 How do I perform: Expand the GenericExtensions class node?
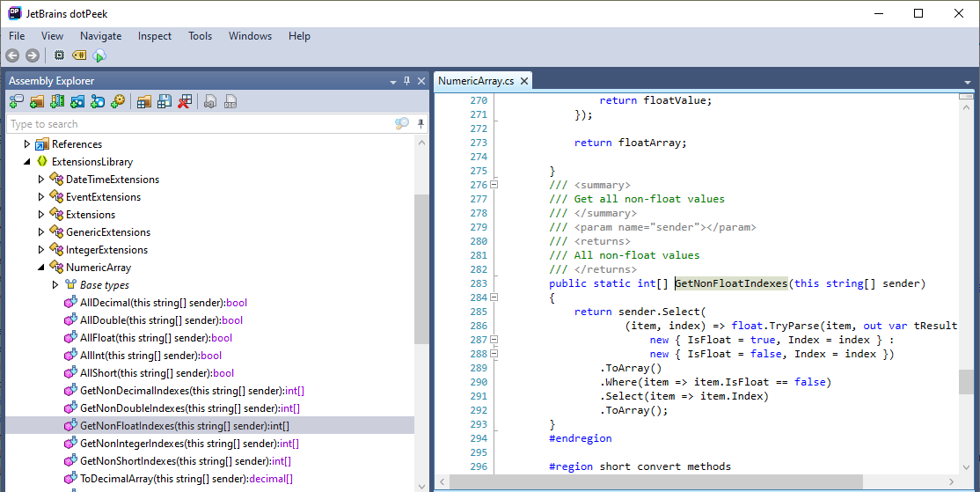pyautogui.click(x=41, y=232)
